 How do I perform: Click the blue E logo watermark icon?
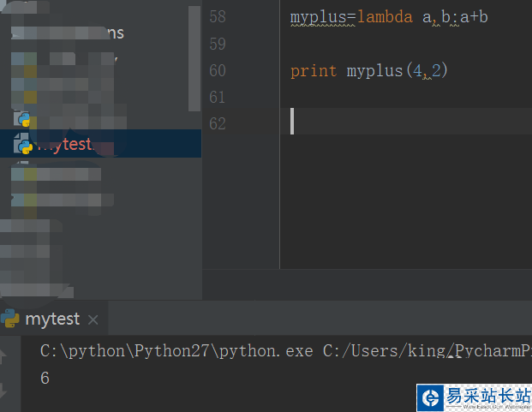coord(430,397)
